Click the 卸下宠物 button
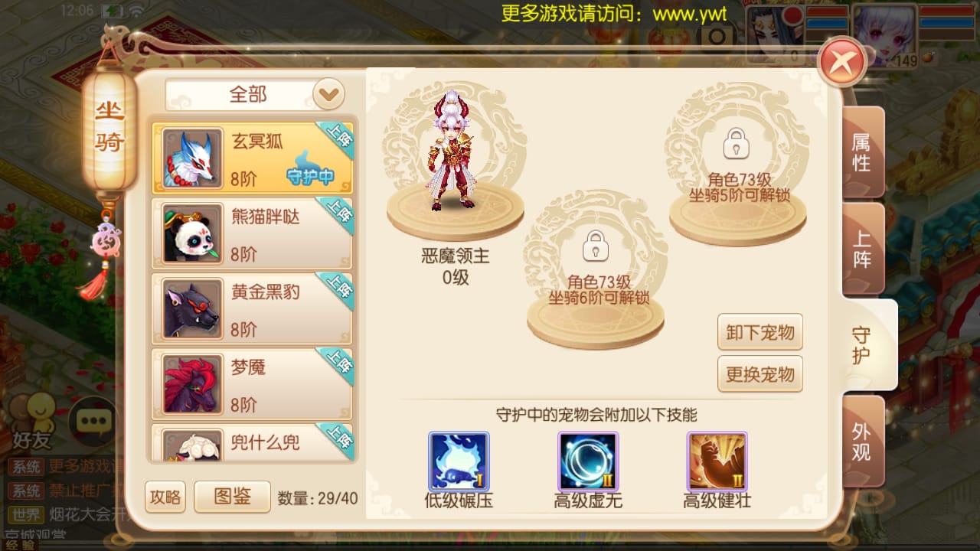 point(760,333)
